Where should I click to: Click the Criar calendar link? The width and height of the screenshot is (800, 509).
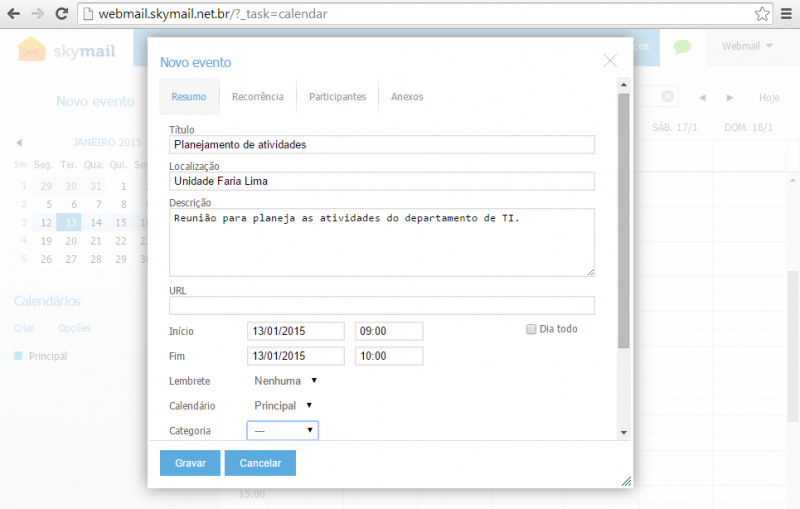[24, 328]
